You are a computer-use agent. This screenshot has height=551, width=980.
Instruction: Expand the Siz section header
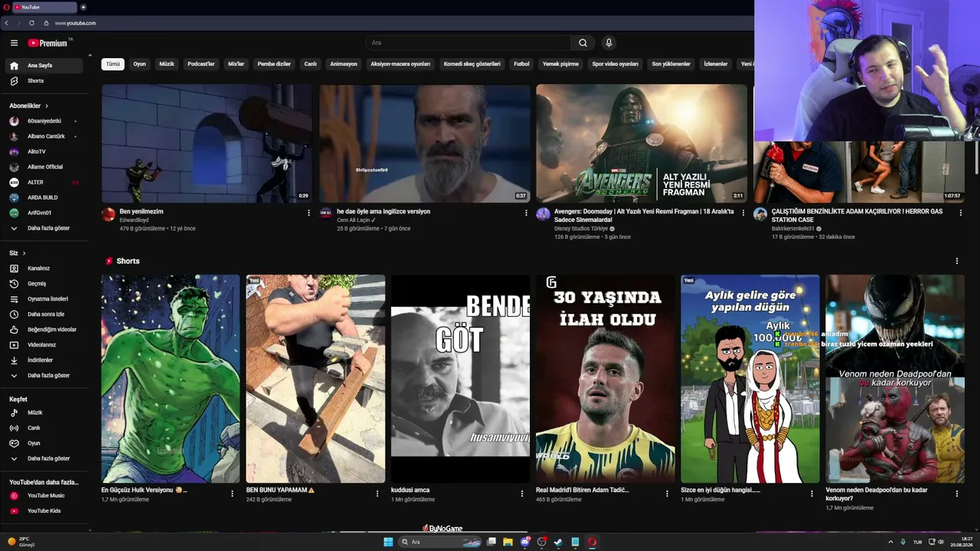pyautogui.click(x=17, y=253)
